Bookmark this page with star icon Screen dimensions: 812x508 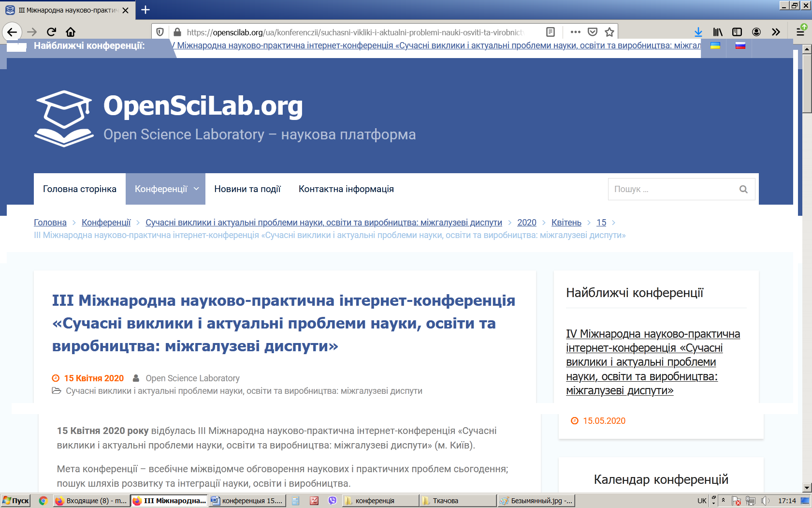click(x=609, y=32)
